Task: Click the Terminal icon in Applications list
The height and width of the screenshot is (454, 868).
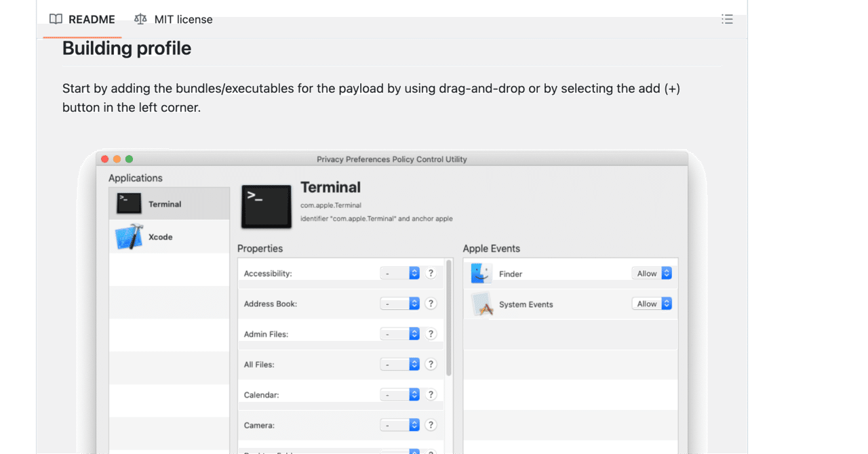Action: (129, 203)
